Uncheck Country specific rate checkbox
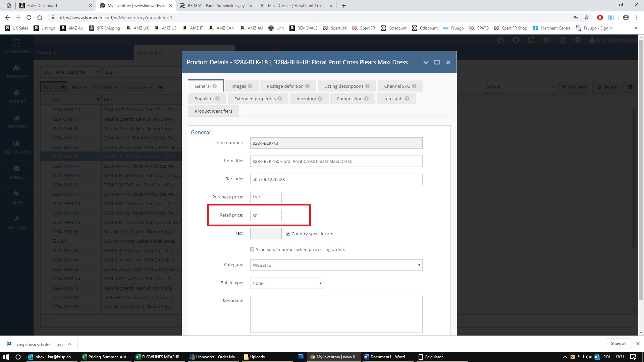This screenshot has height=362, width=644. tap(288, 234)
